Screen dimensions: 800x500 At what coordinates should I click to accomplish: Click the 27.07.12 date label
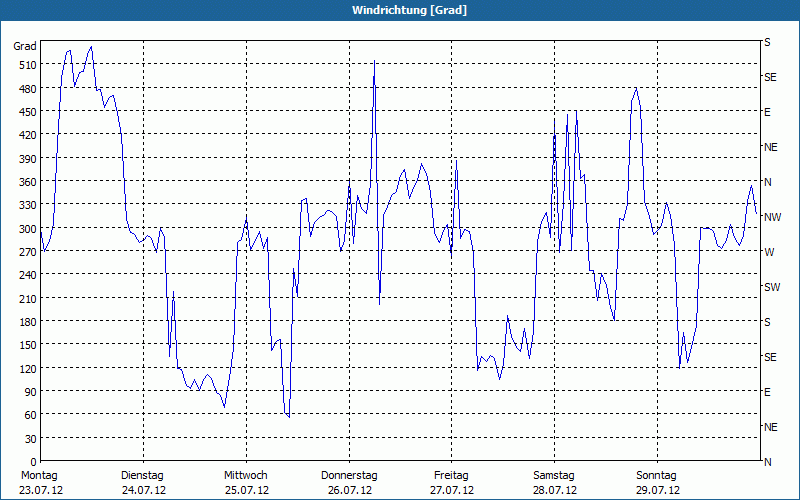(x=452, y=490)
